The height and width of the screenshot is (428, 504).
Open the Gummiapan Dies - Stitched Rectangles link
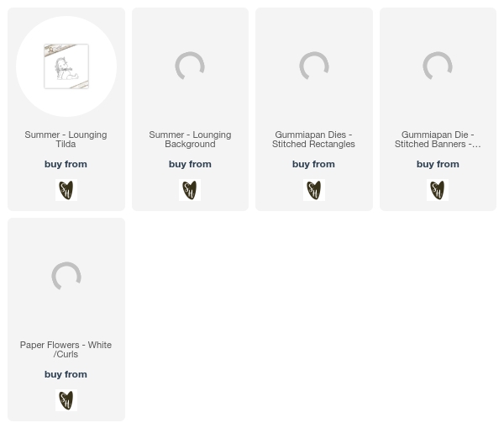click(313, 140)
